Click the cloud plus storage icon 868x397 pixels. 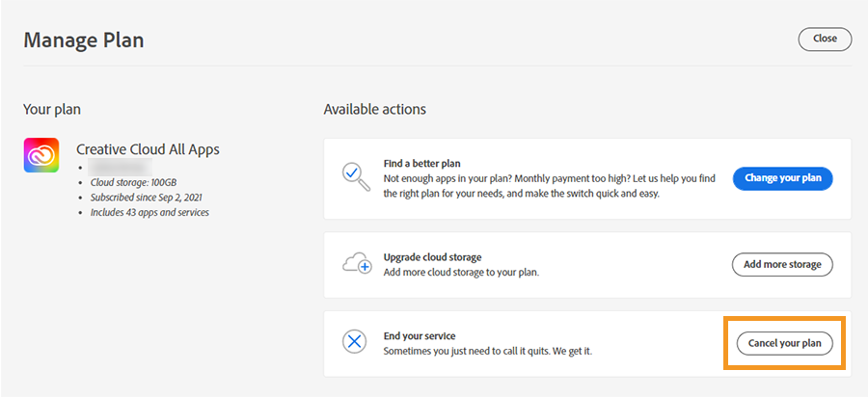(356, 264)
